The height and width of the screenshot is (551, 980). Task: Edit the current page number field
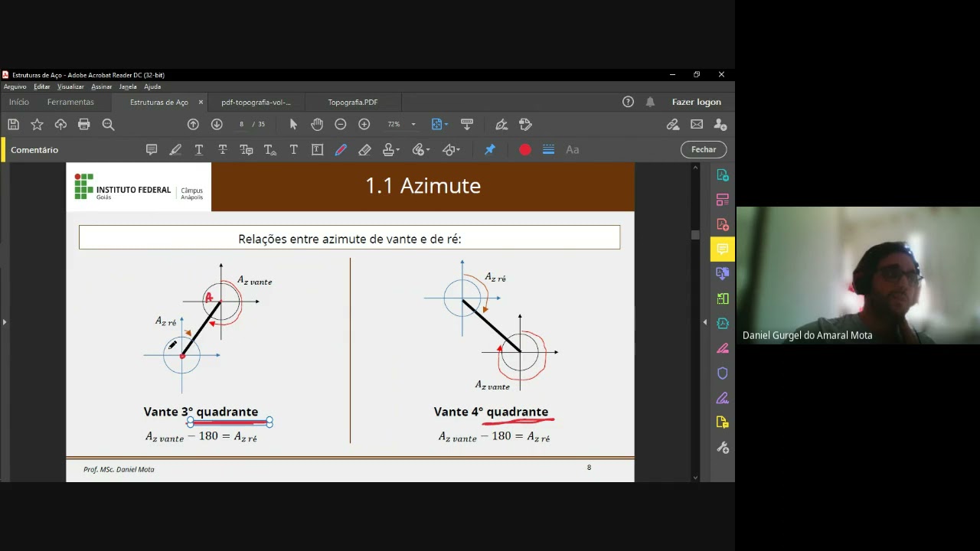tap(241, 124)
